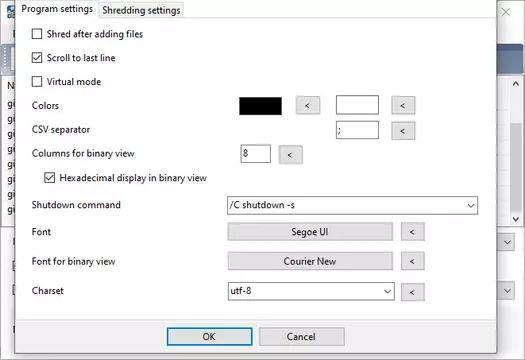Click the CSV separator input field

point(357,130)
